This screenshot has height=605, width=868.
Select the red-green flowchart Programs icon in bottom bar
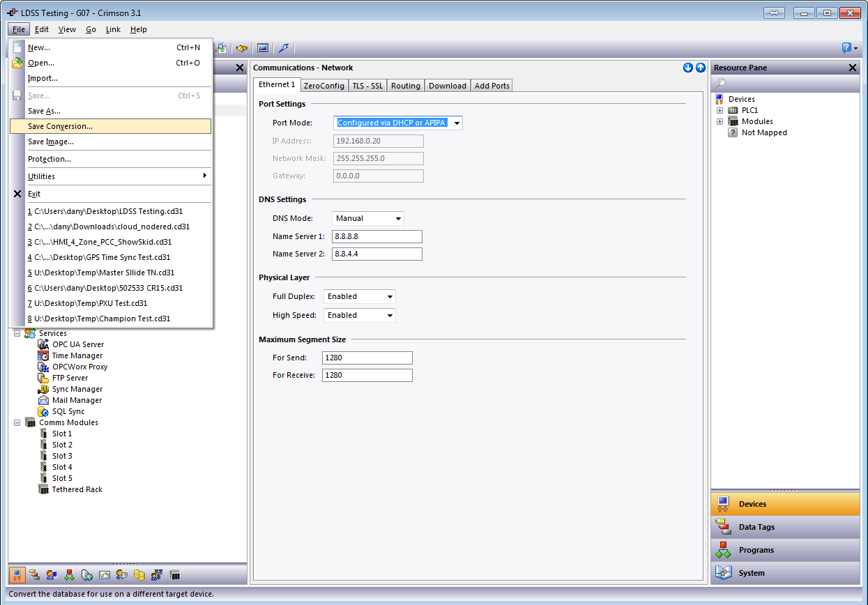tap(69, 575)
